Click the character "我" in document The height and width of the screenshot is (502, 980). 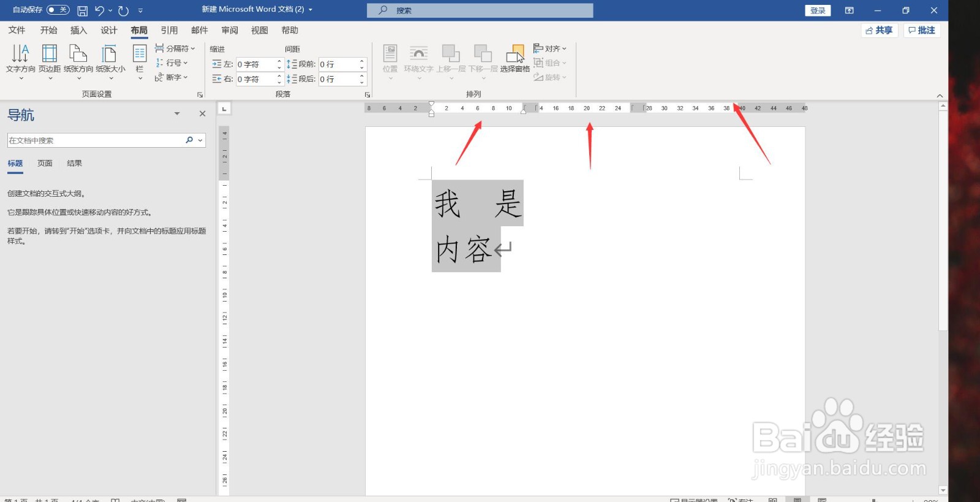tap(448, 203)
